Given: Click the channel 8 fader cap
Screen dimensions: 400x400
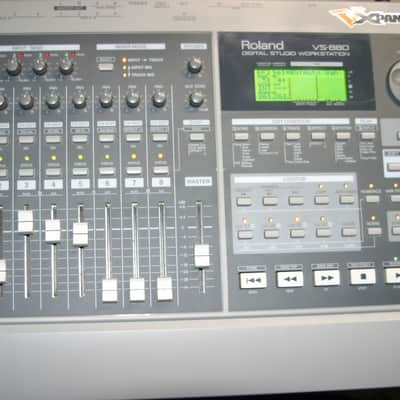Looking at the screenshot, I should pyautogui.click(x=165, y=288).
